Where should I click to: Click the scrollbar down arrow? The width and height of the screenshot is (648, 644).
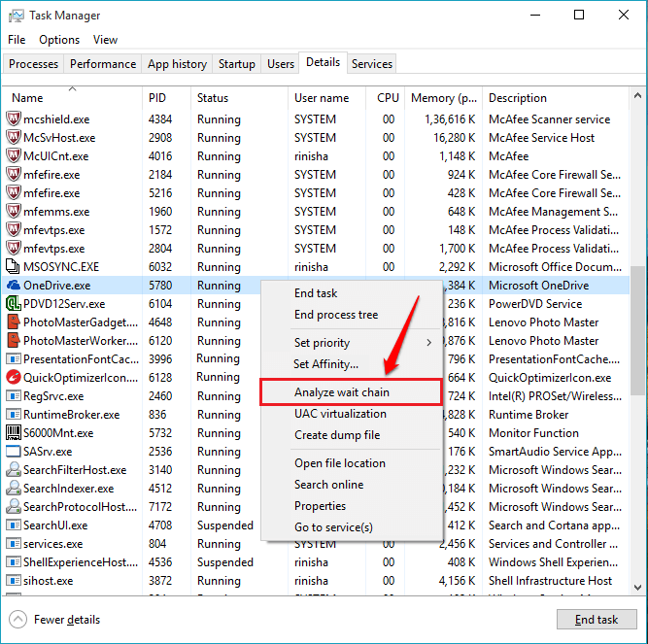(x=637, y=587)
